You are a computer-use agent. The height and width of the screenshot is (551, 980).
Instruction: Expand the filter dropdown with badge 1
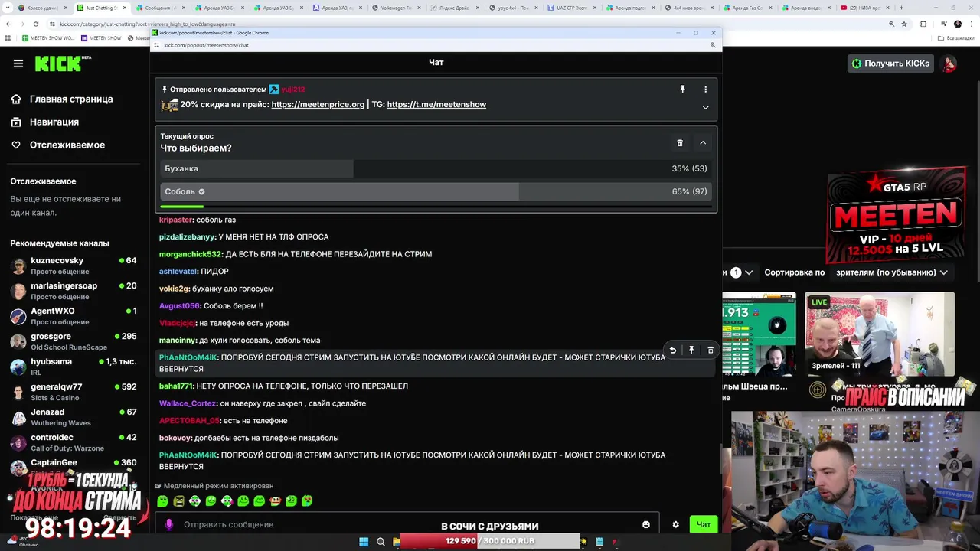click(742, 272)
